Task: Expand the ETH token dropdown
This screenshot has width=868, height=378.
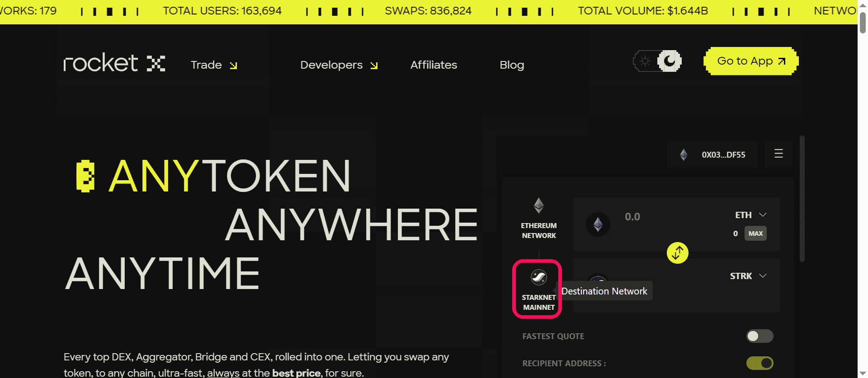Action: [x=750, y=215]
